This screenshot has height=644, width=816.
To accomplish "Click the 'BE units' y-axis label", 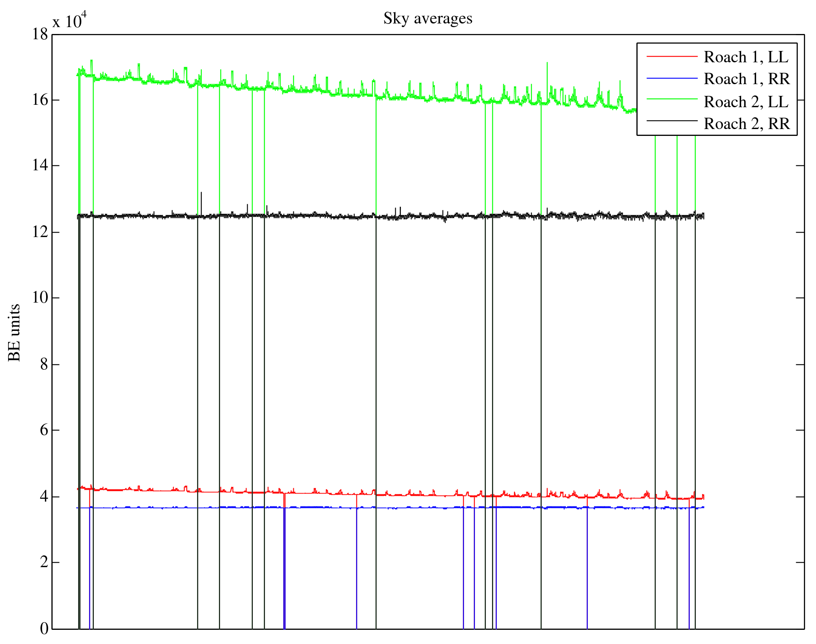I will (x=15, y=333).
